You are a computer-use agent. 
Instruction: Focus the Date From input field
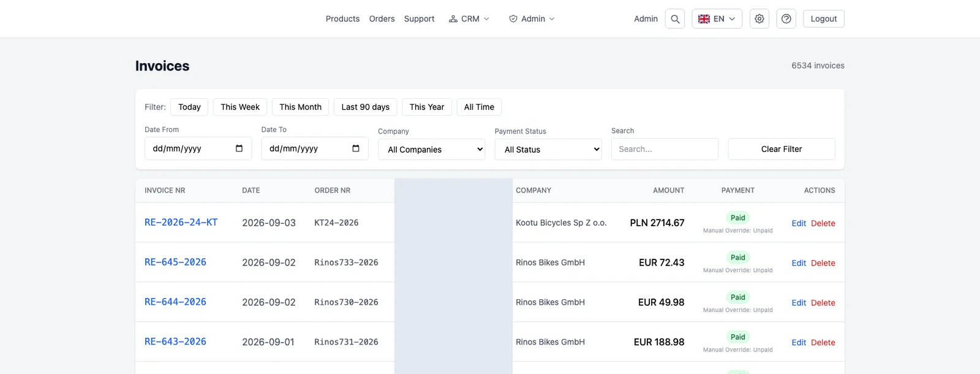point(198,148)
